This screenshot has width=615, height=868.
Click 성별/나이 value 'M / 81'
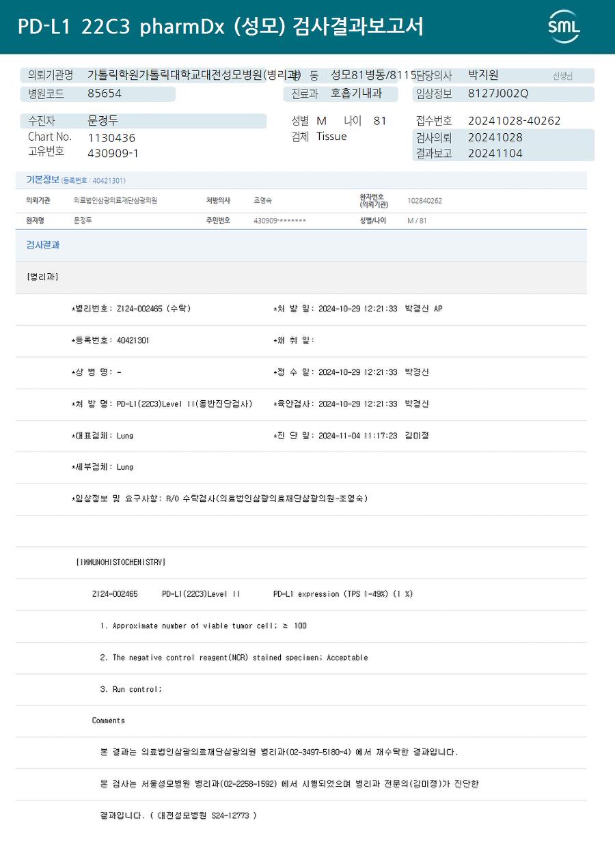tap(417, 221)
